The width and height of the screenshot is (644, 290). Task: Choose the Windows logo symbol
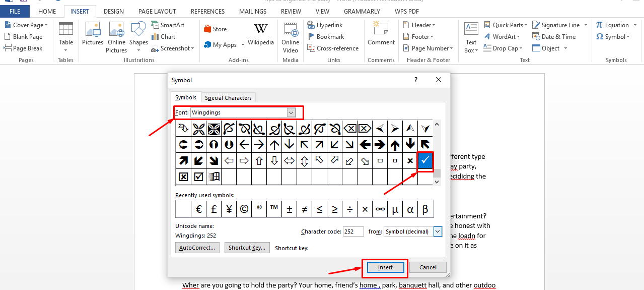tap(213, 177)
